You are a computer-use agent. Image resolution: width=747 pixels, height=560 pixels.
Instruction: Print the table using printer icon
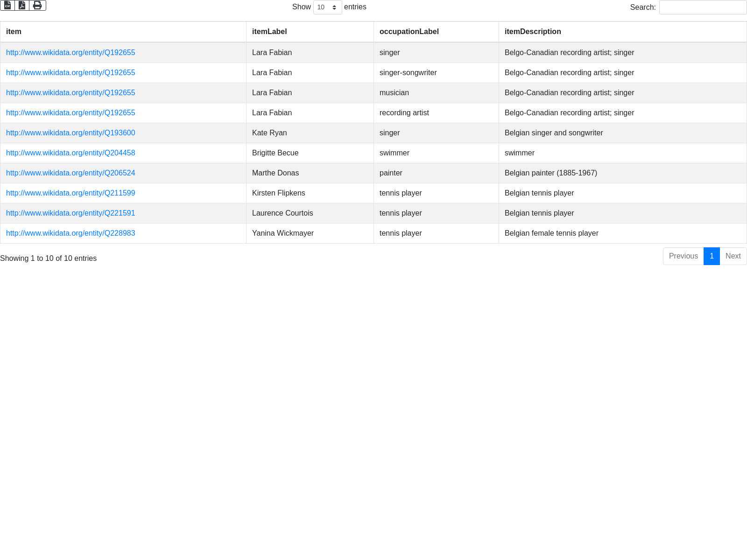click(x=37, y=5)
